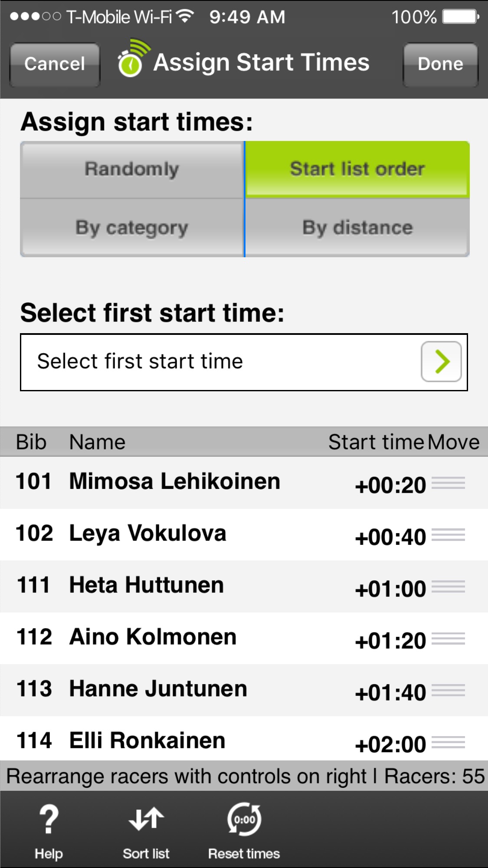
Task: Switch assignment mode to By category
Action: pyautogui.click(x=132, y=228)
